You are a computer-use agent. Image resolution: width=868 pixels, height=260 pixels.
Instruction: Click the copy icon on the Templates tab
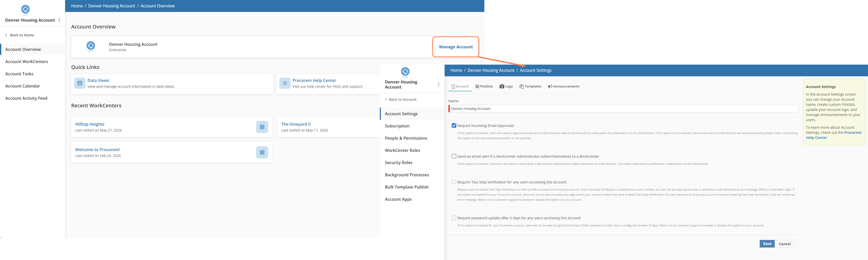point(522,87)
